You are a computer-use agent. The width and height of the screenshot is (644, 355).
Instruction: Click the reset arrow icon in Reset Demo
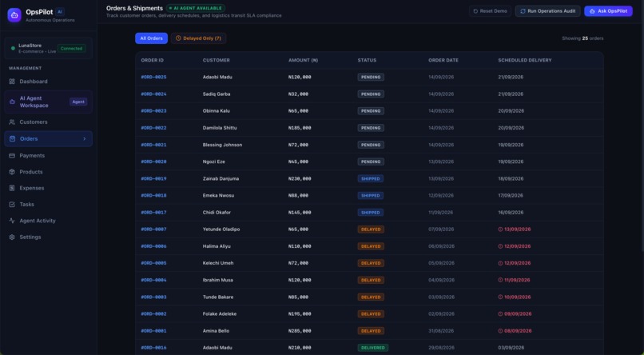(475, 11)
